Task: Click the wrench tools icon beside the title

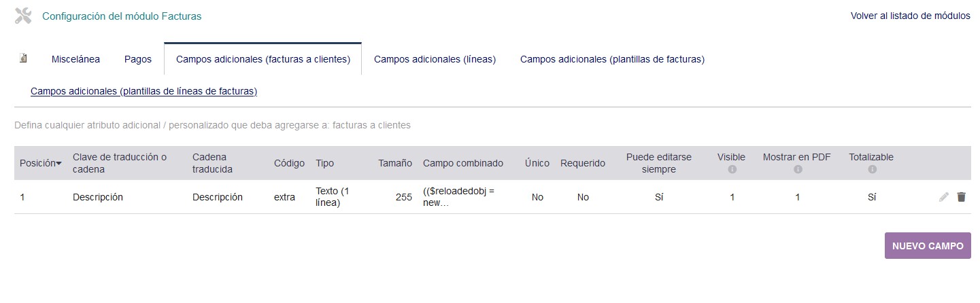Action: click(23, 16)
